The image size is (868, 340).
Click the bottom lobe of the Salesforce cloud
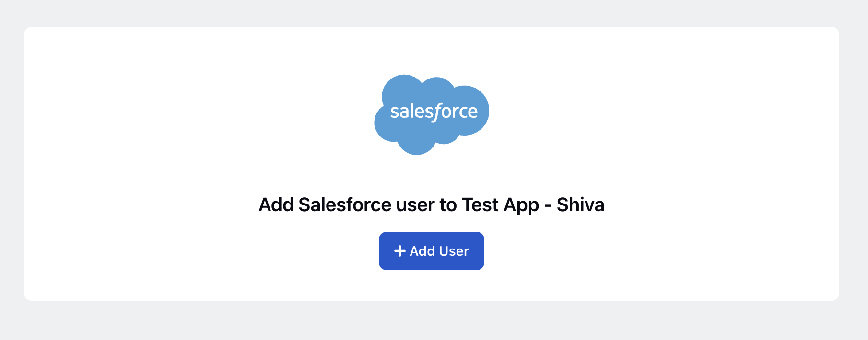(x=416, y=143)
